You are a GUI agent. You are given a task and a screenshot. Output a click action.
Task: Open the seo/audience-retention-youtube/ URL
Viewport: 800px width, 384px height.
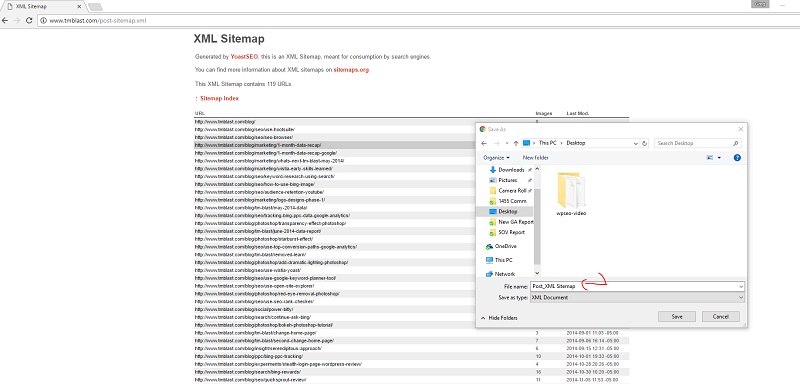click(259, 192)
